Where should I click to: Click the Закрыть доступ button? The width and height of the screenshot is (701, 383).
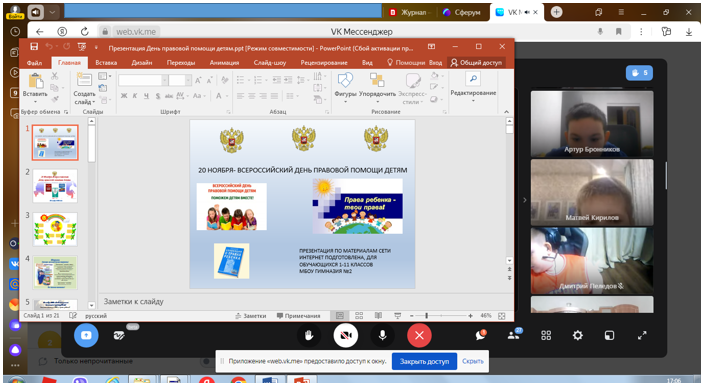pyautogui.click(x=424, y=361)
